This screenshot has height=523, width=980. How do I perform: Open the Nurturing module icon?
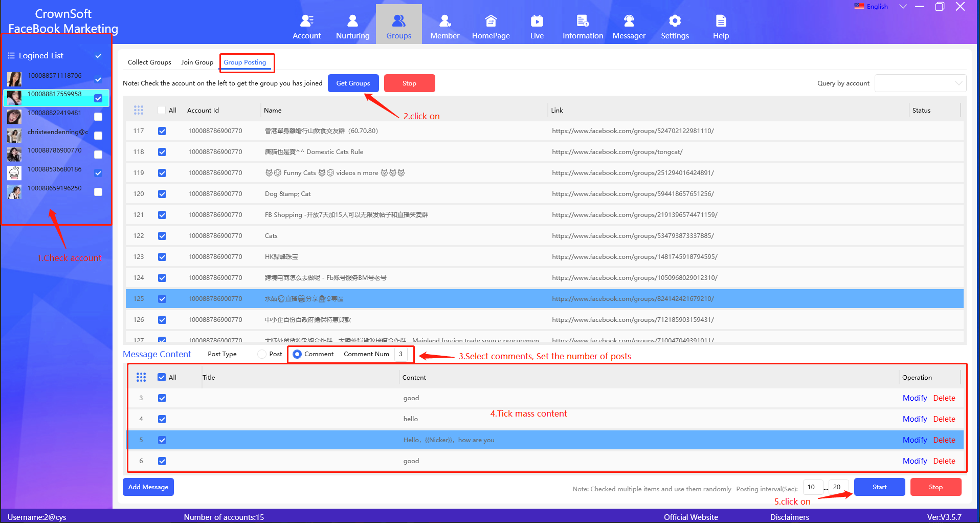click(352, 21)
